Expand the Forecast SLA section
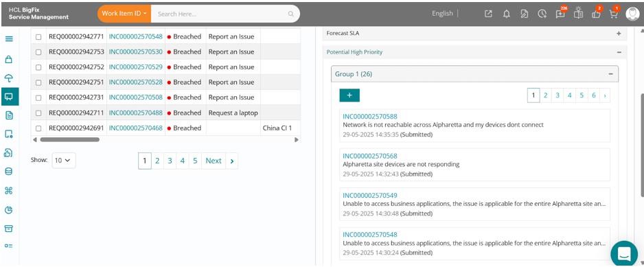This screenshot has width=644, height=267. pyautogui.click(x=619, y=34)
